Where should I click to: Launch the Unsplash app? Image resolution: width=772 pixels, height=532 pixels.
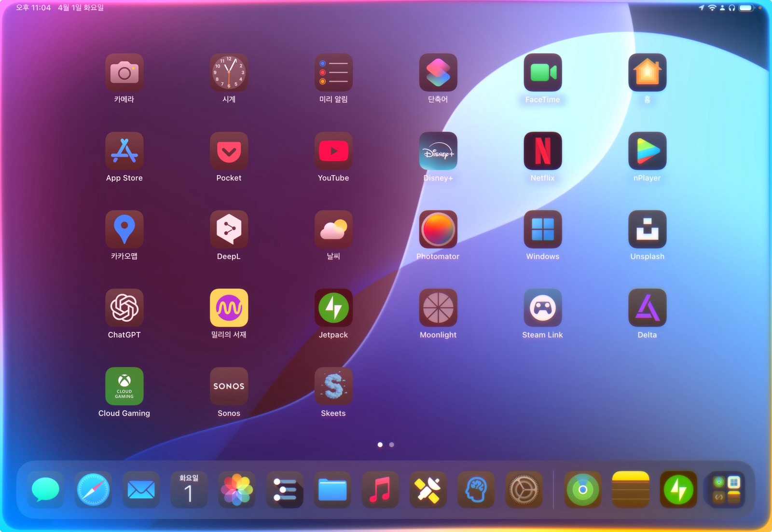click(648, 229)
